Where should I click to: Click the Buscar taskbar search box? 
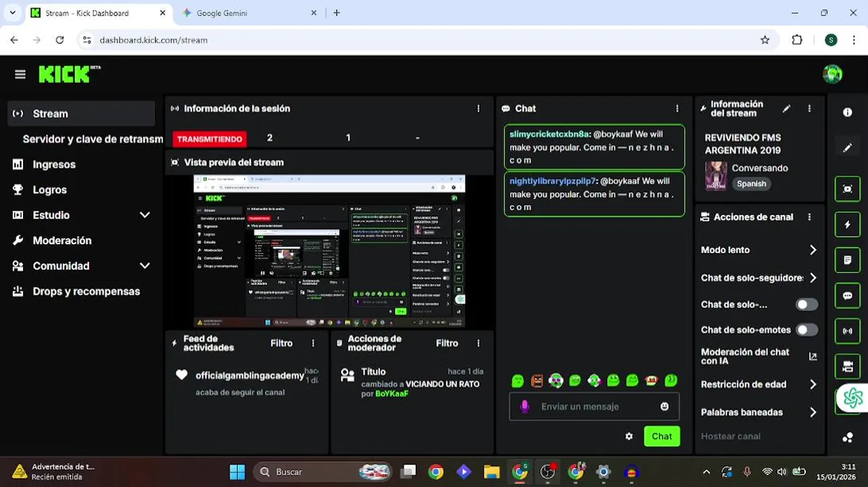point(323,472)
